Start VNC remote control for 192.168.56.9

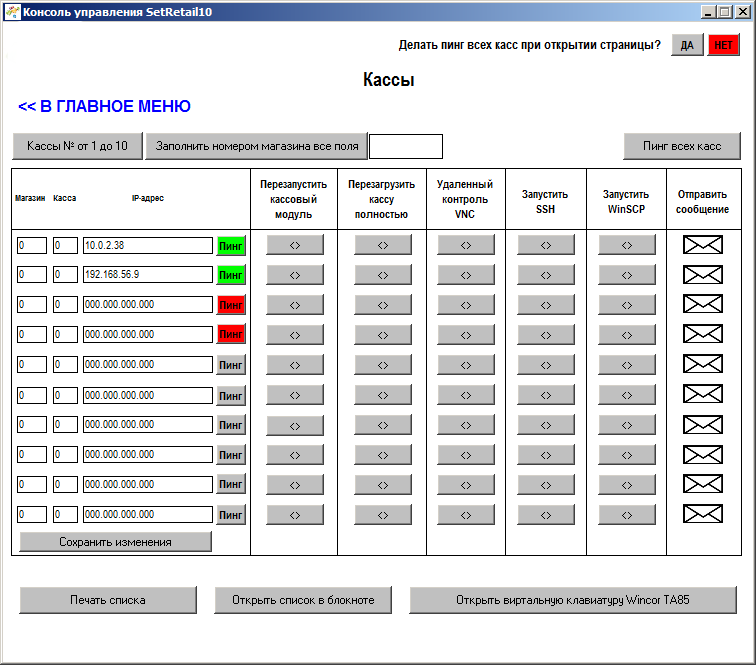(x=466, y=275)
